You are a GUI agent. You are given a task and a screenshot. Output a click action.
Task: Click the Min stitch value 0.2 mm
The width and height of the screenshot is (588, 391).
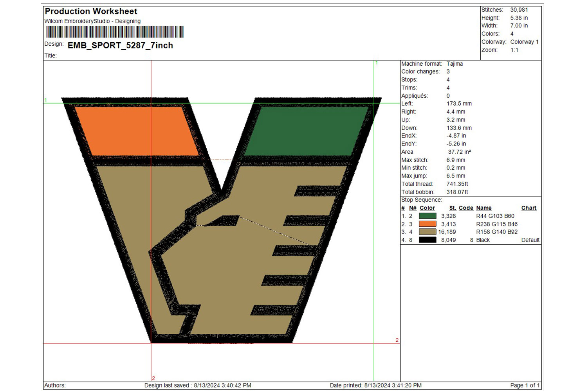pos(456,168)
